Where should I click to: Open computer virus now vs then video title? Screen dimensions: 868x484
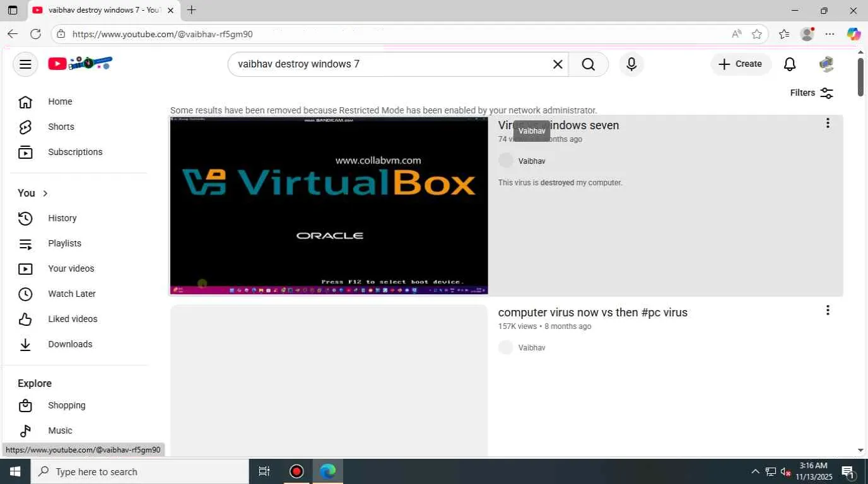593,313
